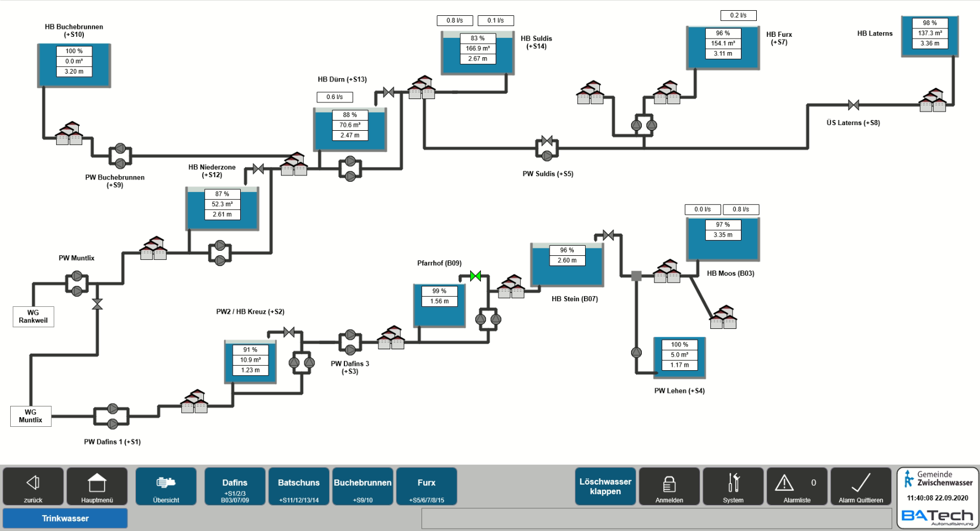Open the Dafins +S1/2/3 page
The height and width of the screenshot is (531, 980).
tap(235, 486)
